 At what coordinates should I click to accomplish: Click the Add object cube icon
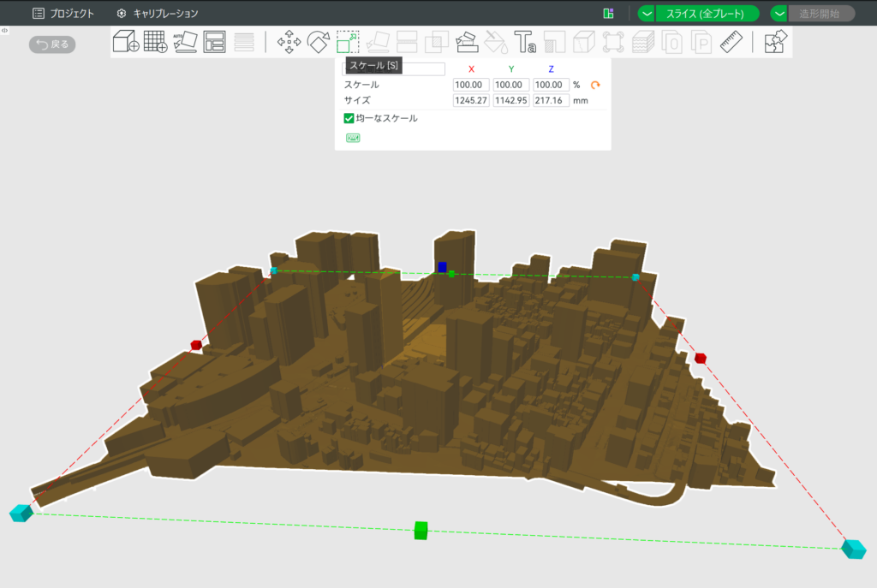click(x=126, y=41)
